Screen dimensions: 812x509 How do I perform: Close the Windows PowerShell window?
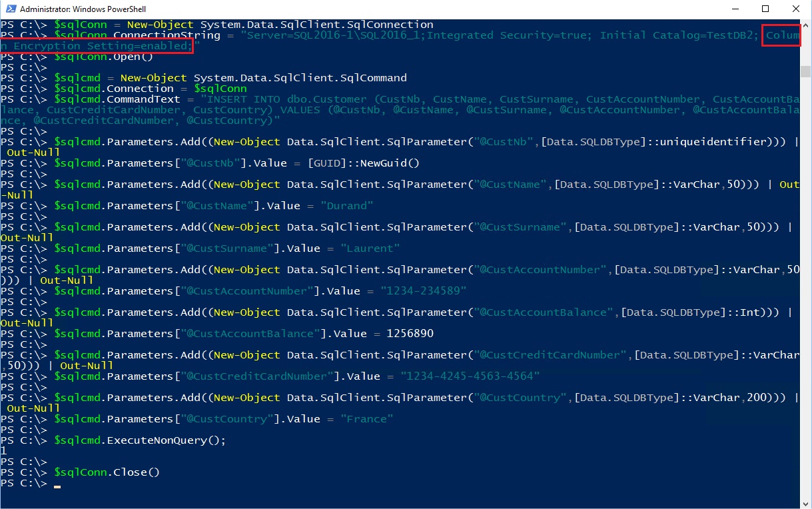(796, 9)
